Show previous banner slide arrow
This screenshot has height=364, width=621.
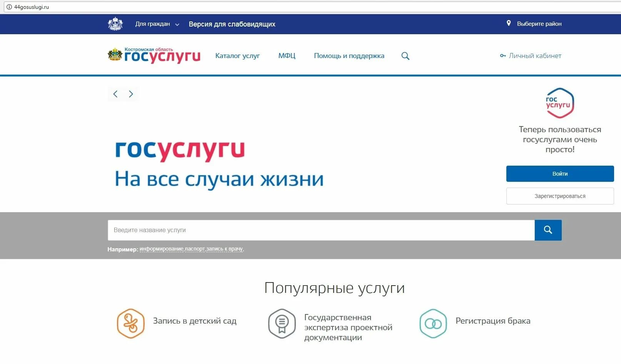[115, 94]
